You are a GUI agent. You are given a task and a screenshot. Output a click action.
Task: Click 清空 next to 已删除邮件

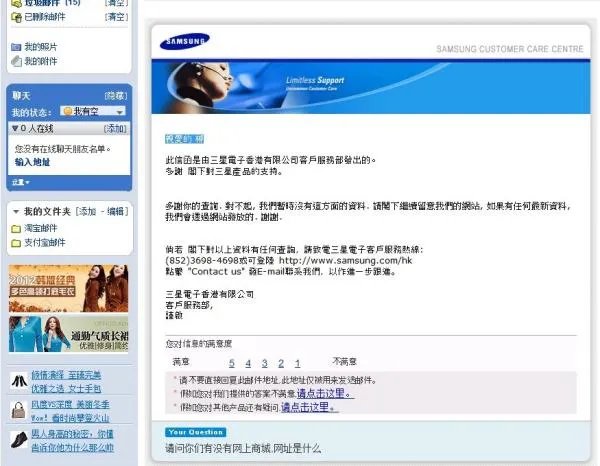[116, 17]
